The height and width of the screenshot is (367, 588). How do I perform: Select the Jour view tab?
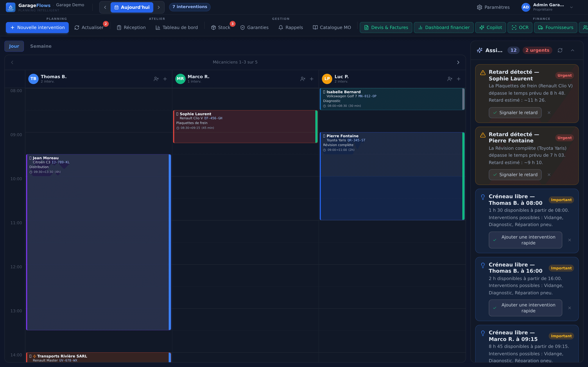tap(14, 46)
